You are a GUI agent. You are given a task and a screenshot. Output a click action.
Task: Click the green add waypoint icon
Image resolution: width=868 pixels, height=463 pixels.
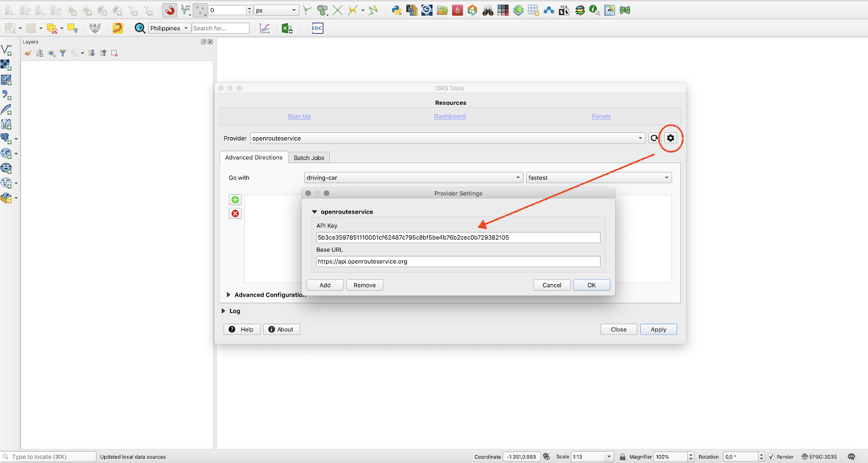[235, 200]
